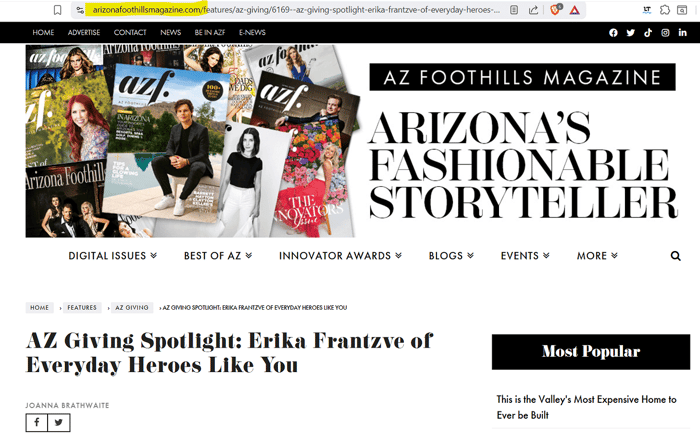
Task: Click the Brave Shields lion icon
Action: coord(556,10)
